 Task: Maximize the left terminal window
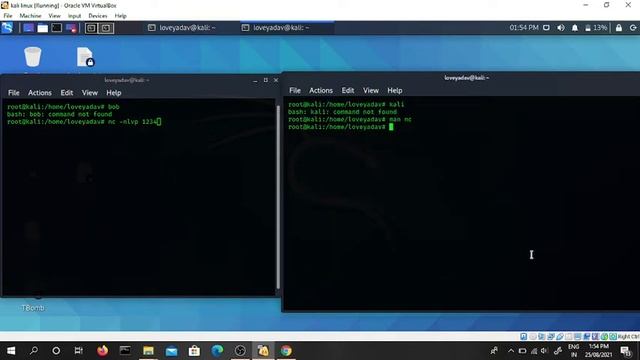pyautogui.click(x=266, y=80)
